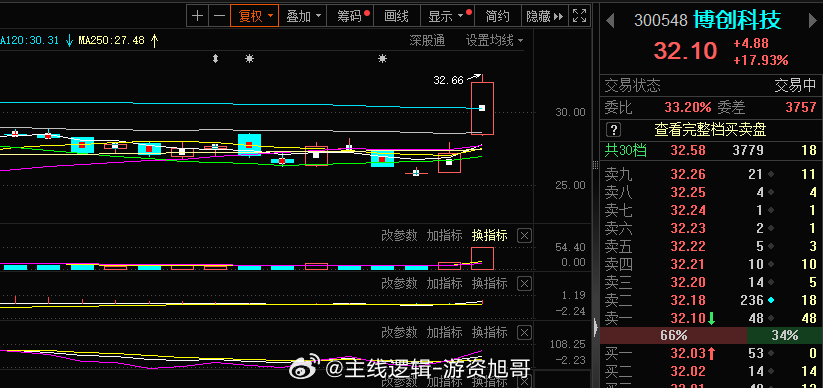Close the 108.25 indicator panel

(524, 332)
